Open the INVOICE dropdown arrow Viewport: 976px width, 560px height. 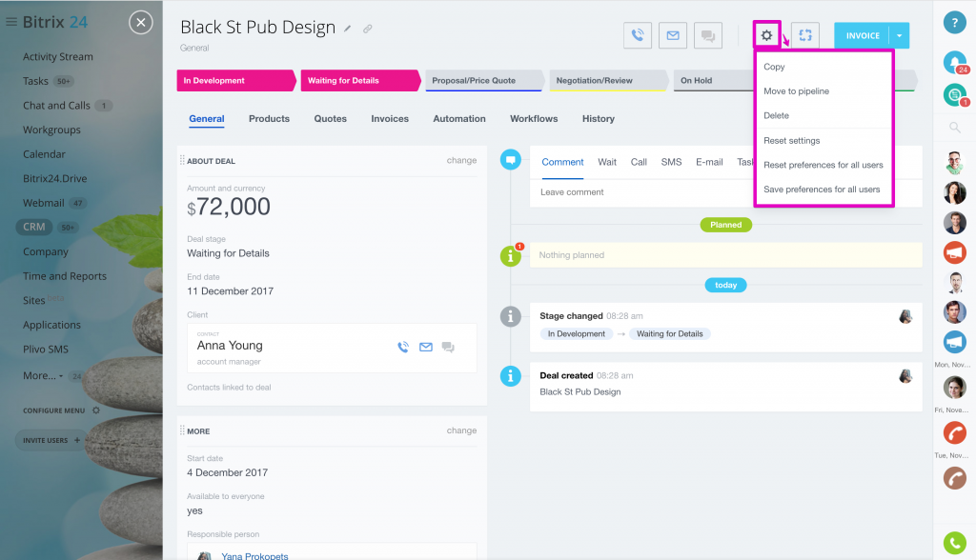pyautogui.click(x=900, y=35)
